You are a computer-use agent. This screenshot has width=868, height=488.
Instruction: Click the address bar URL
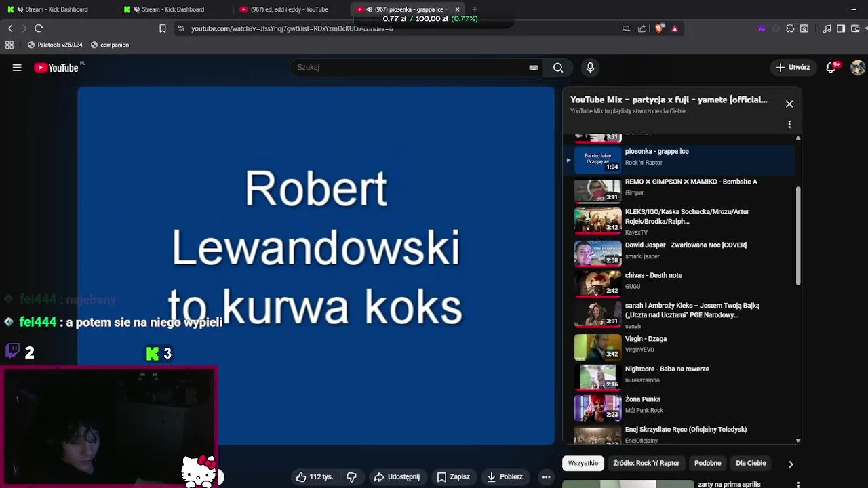[x=292, y=28]
